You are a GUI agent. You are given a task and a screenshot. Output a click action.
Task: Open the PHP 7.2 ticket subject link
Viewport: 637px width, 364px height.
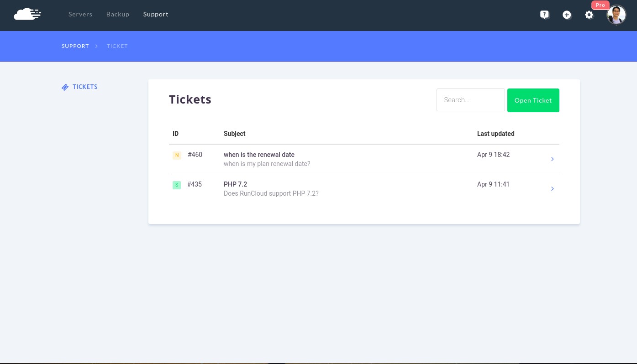(x=235, y=184)
